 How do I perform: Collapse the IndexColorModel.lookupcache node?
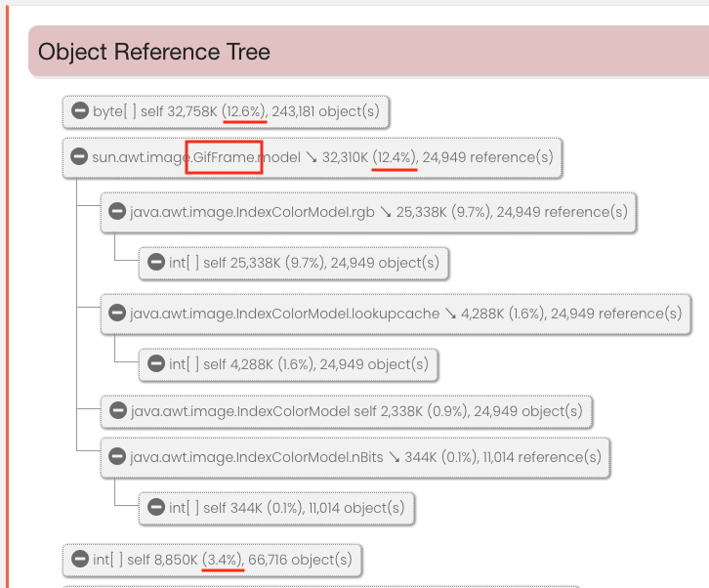coord(117,313)
